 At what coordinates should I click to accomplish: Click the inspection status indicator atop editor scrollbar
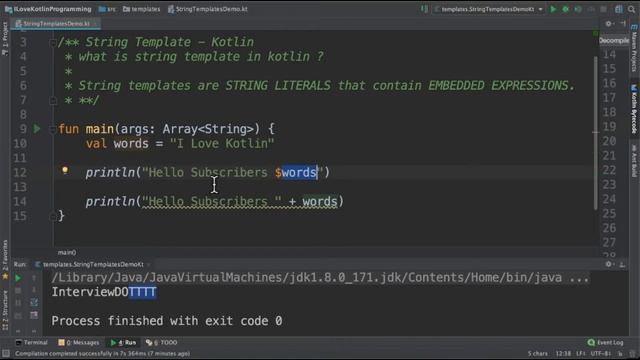(x=596, y=33)
